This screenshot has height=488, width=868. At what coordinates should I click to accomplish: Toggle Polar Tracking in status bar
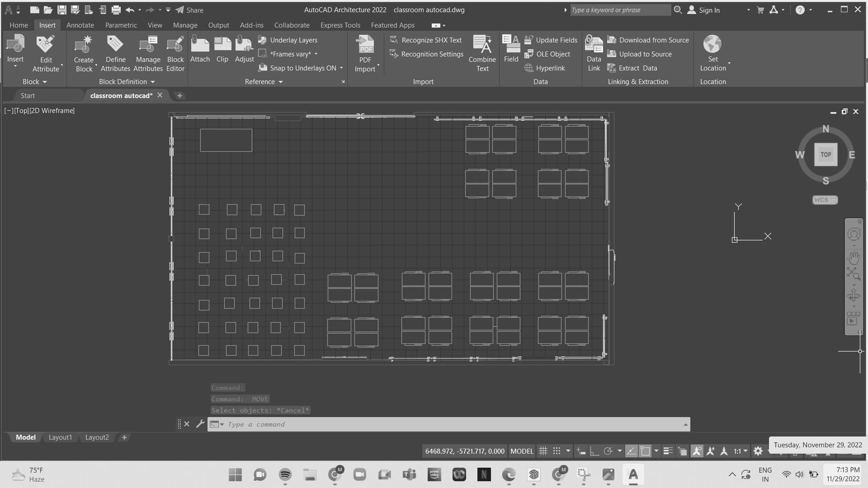(x=608, y=451)
